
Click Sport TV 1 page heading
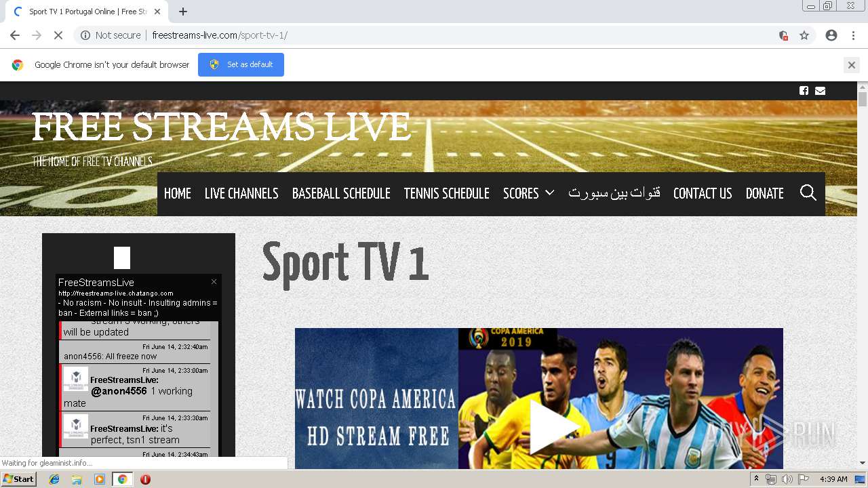point(346,262)
